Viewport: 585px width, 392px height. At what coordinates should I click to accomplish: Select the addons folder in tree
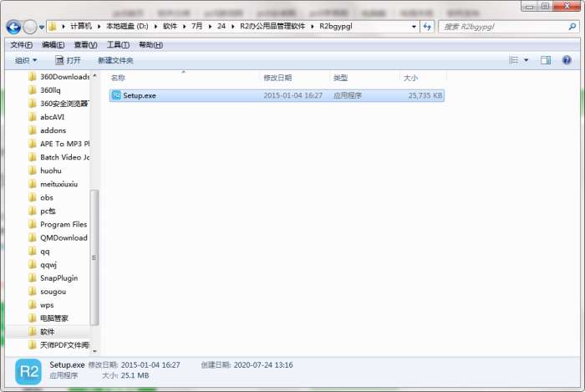click(47, 130)
